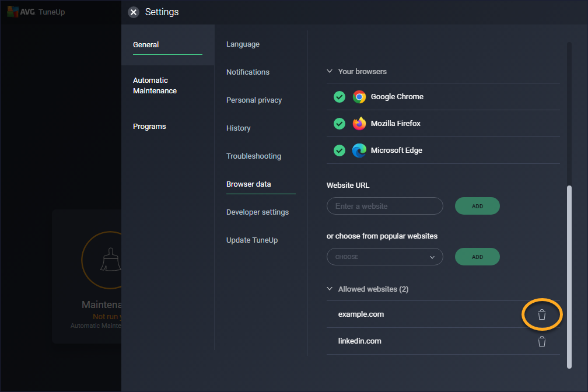Image resolution: width=588 pixels, height=392 pixels.
Task: Open the CHOOSE popular websites dropdown
Action: click(385, 257)
